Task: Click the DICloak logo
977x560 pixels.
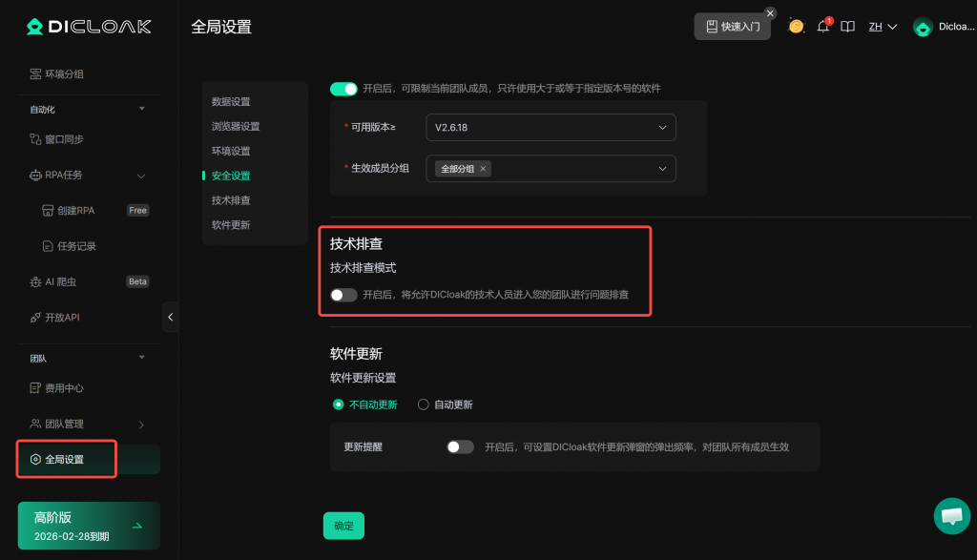Action: pyautogui.click(x=89, y=27)
